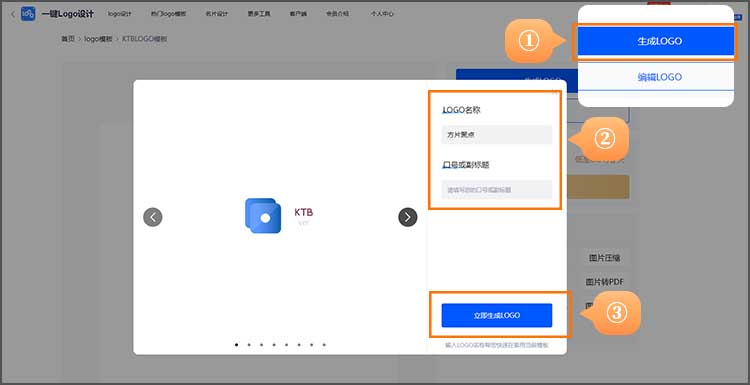This screenshot has width=750, height=385.
Task: Select the last carousel pagination dot
Action: [x=324, y=344]
